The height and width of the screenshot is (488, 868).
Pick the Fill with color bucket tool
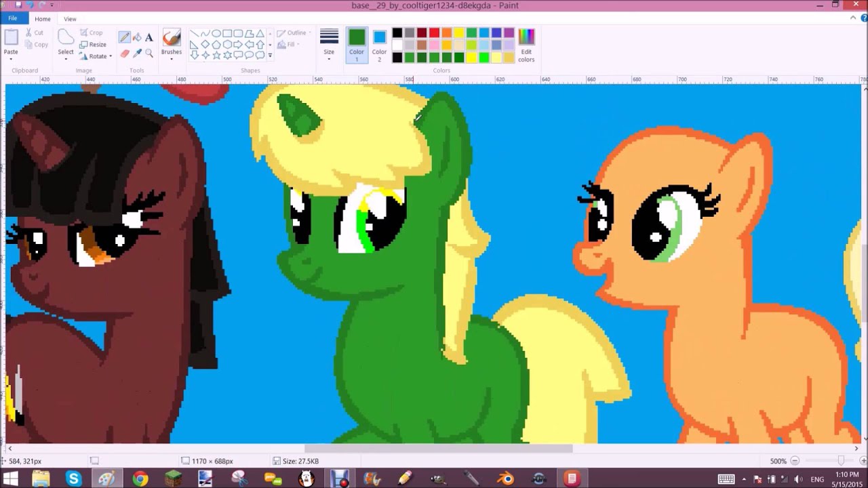tap(137, 37)
